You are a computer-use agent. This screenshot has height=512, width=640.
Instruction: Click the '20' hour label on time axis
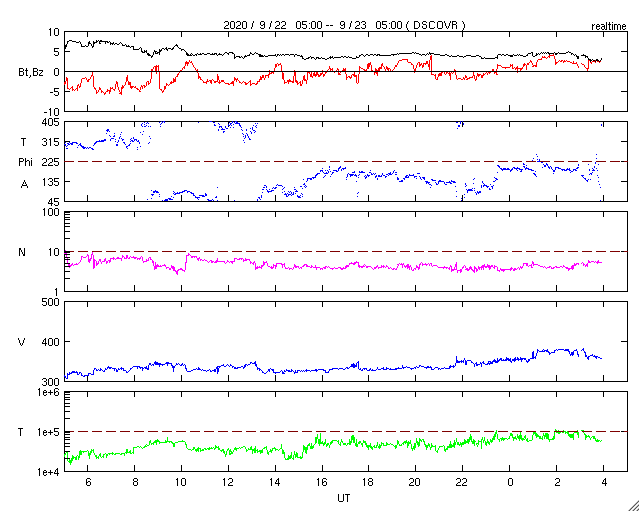click(415, 482)
